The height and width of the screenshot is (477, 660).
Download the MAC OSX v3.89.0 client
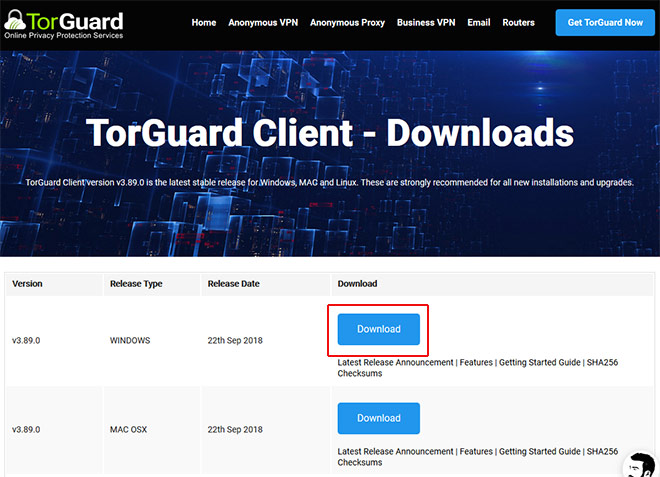click(378, 418)
